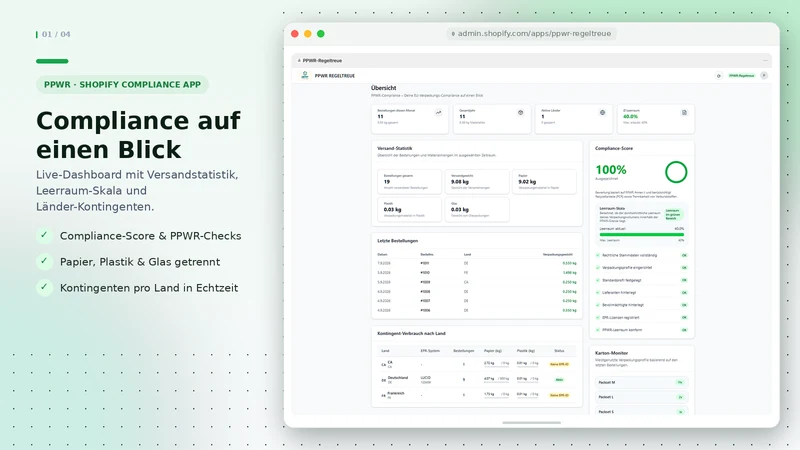Image resolution: width=800 pixels, height=450 pixels.
Task: Click 'Keine EPR-ID' status badge for CA
Action: 559,364
